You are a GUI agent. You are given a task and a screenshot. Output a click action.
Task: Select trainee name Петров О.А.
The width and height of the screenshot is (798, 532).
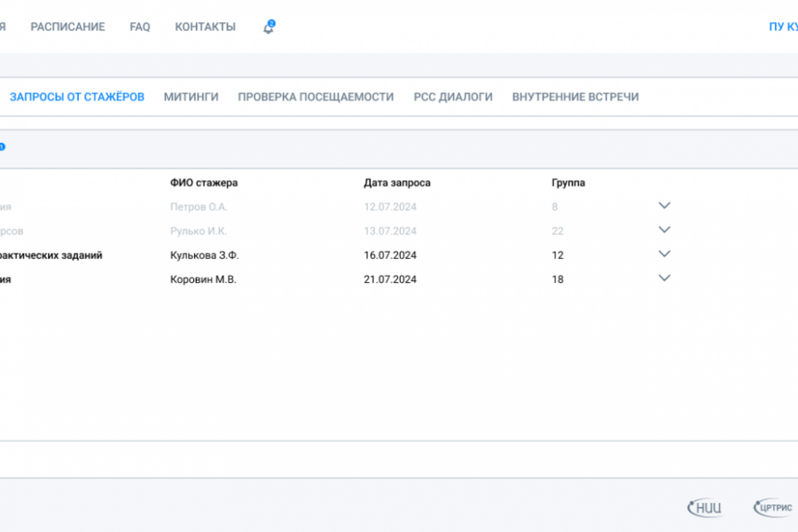point(199,207)
